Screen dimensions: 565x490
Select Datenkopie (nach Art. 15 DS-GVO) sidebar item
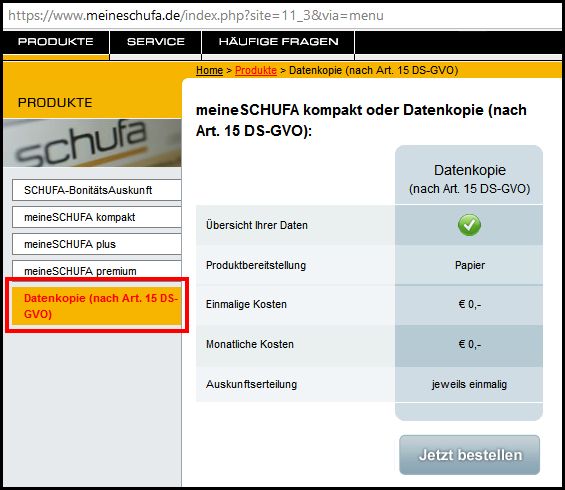(97, 306)
